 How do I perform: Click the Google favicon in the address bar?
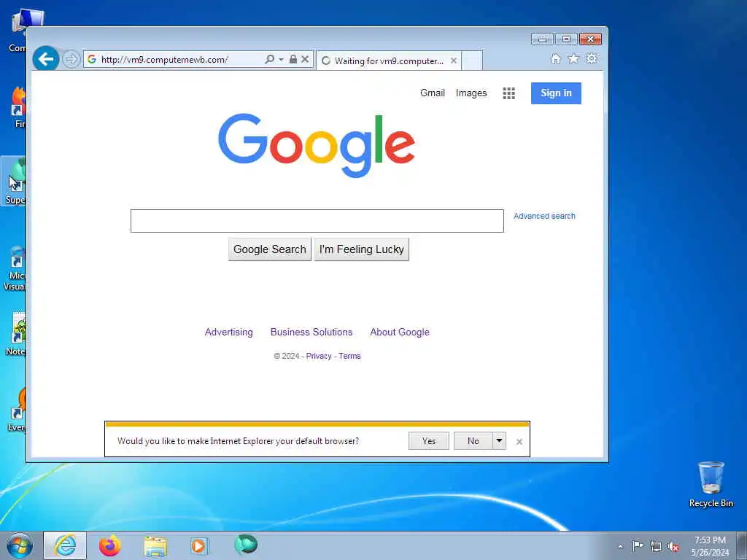point(92,59)
